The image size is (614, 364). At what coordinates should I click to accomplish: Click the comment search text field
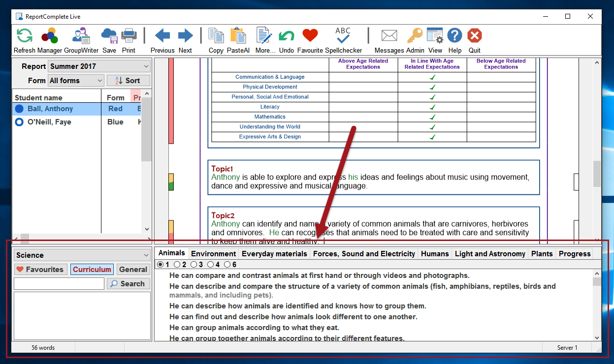[59, 284]
